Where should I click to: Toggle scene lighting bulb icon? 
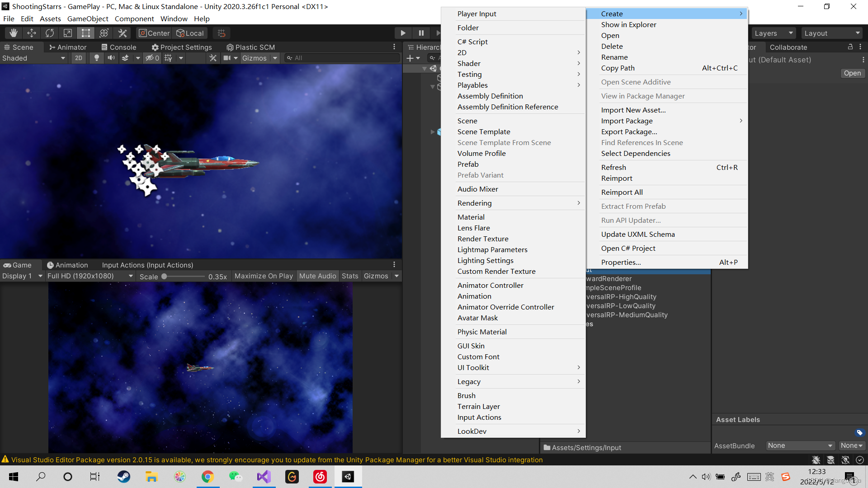point(96,58)
